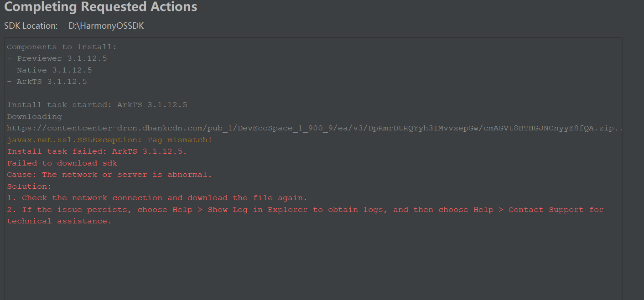Select the Components to install line
Image resolution: width=644 pixels, height=300 pixels.
(62, 47)
